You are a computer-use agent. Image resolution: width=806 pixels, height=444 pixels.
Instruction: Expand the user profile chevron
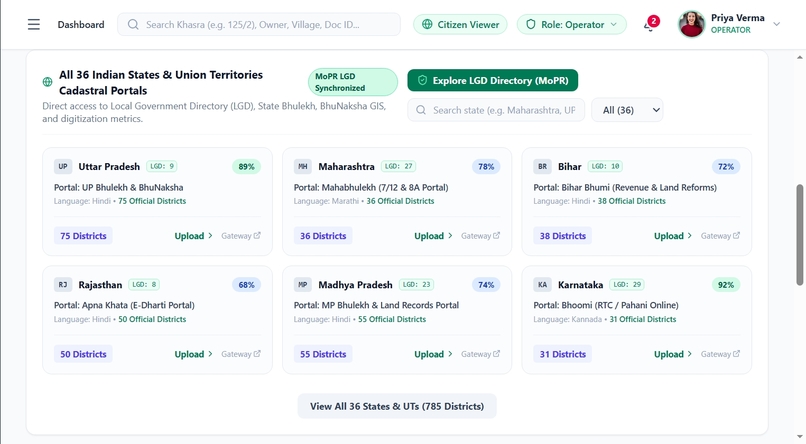pos(777,24)
